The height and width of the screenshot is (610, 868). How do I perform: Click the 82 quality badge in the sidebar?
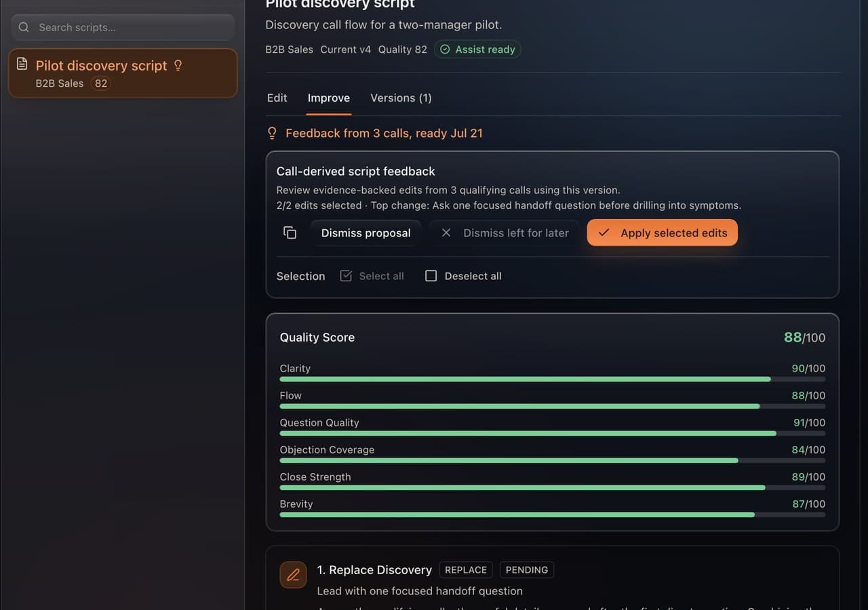tap(101, 83)
